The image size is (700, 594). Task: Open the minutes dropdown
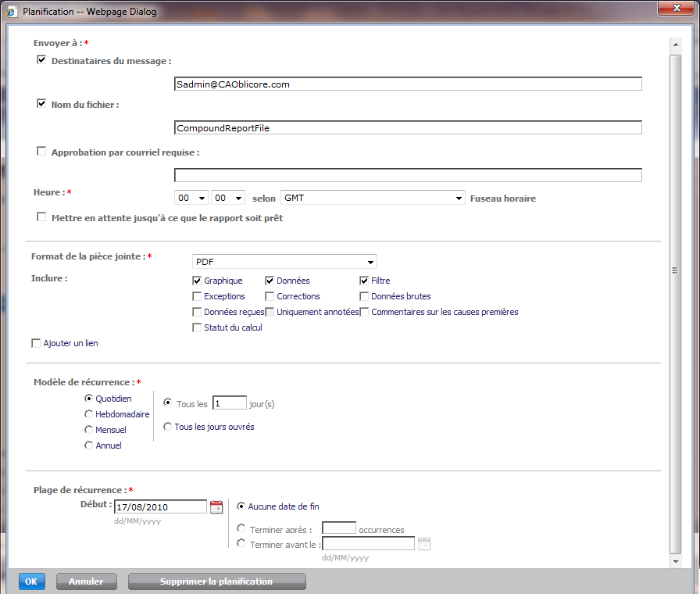coord(227,198)
